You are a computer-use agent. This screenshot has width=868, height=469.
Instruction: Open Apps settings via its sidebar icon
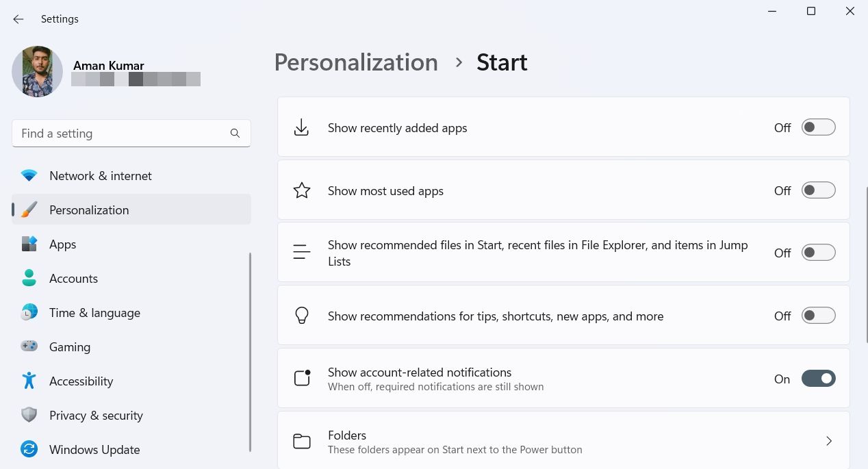(29, 244)
